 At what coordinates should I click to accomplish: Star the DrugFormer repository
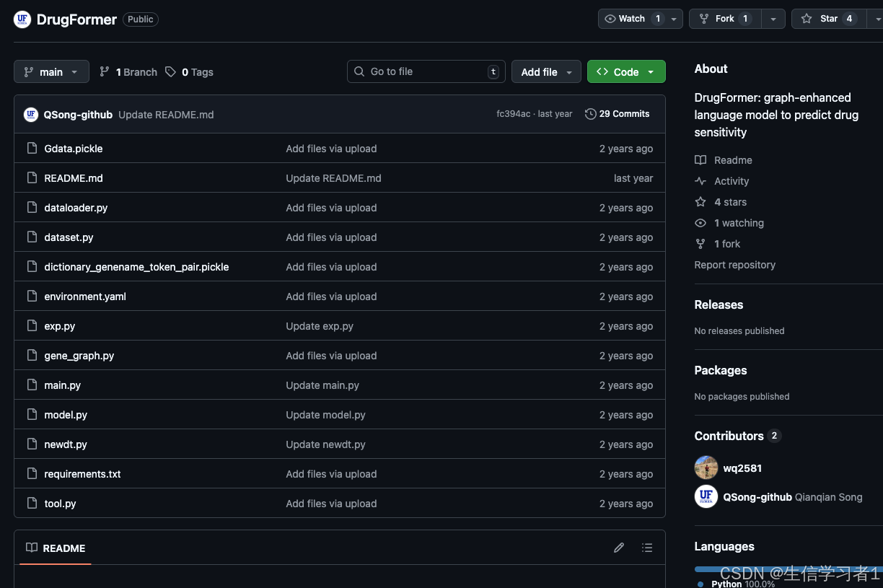click(829, 19)
